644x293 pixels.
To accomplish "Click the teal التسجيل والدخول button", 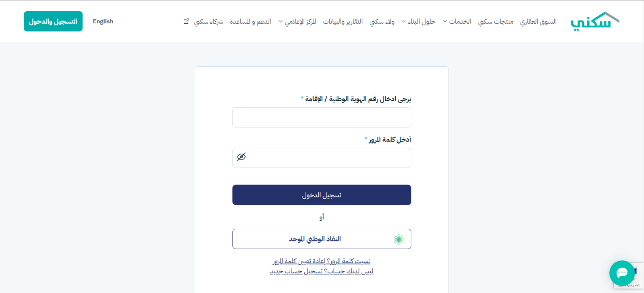I will pyautogui.click(x=53, y=21).
